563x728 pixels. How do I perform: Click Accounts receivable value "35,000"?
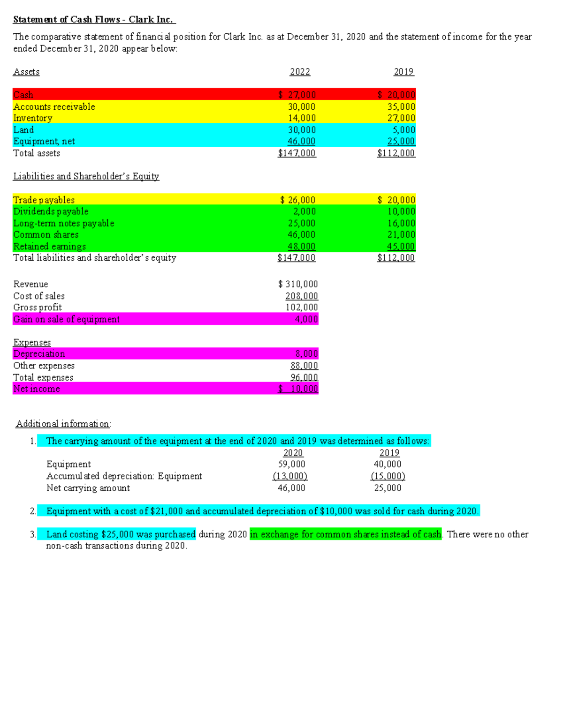(x=401, y=106)
